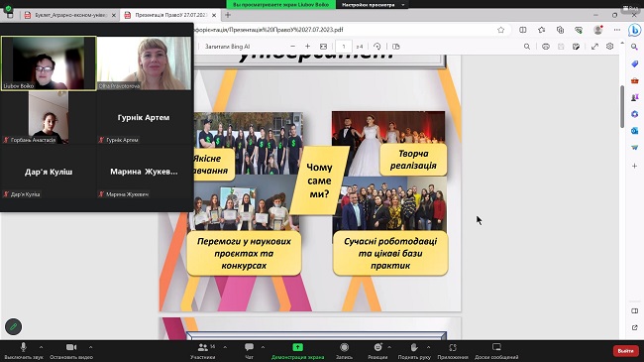
Task: Open the browser Settings and more menu
Action: [x=617, y=30]
